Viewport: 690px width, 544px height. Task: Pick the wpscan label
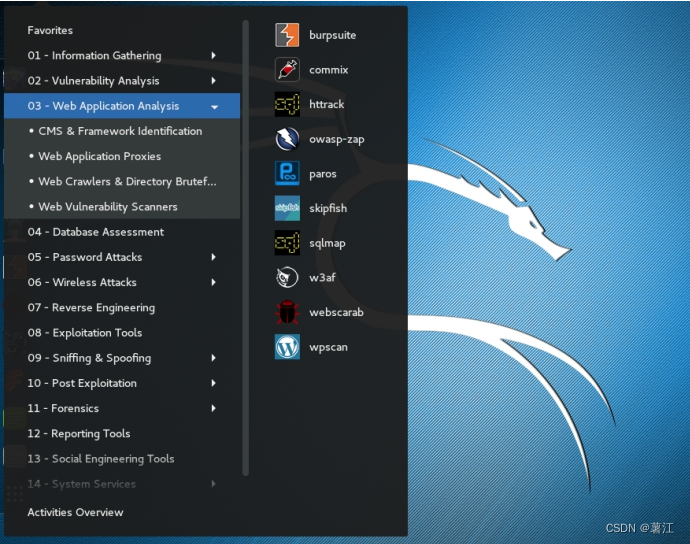pyautogui.click(x=328, y=347)
